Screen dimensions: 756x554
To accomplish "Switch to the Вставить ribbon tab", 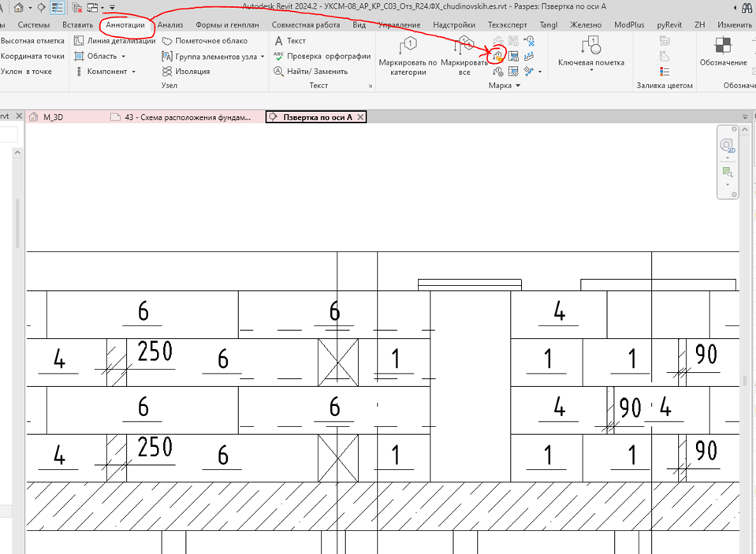I will pyautogui.click(x=77, y=24).
